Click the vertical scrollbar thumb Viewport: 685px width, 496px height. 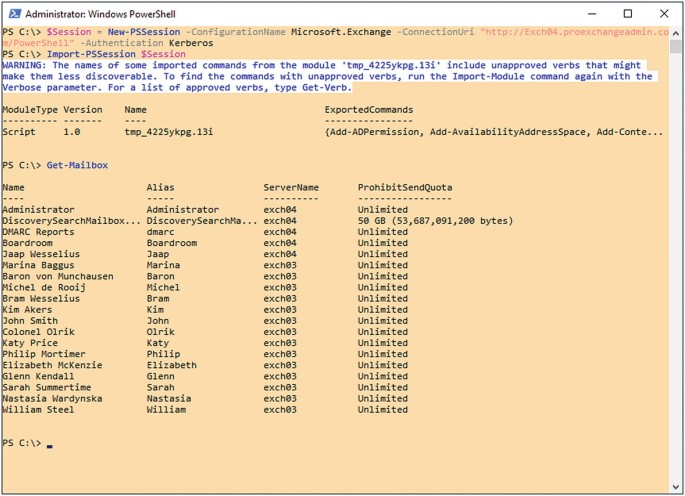[675, 46]
